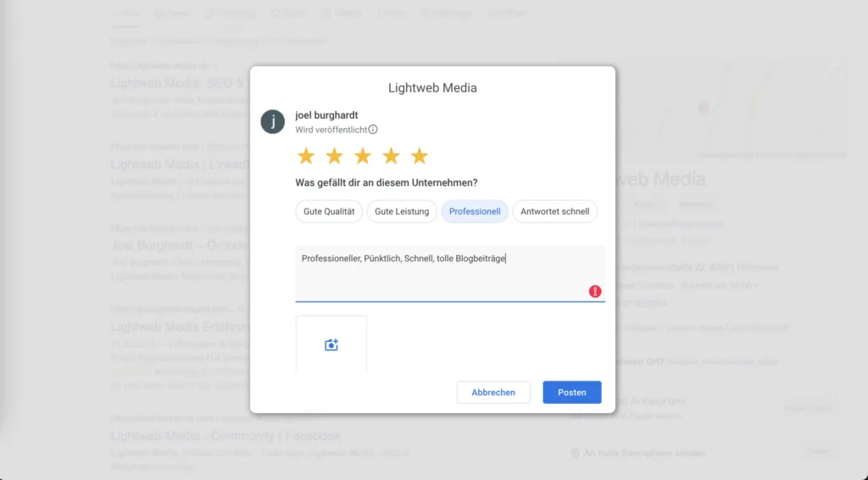
Task: Select the first star rating
Action: [x=306, y=156]
